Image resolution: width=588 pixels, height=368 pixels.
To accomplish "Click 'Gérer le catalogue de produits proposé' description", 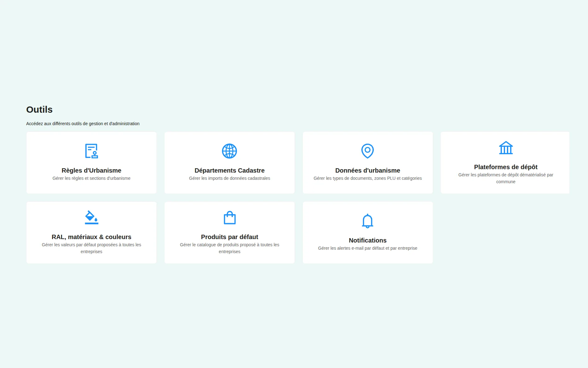I will click(x=229, y=248).
